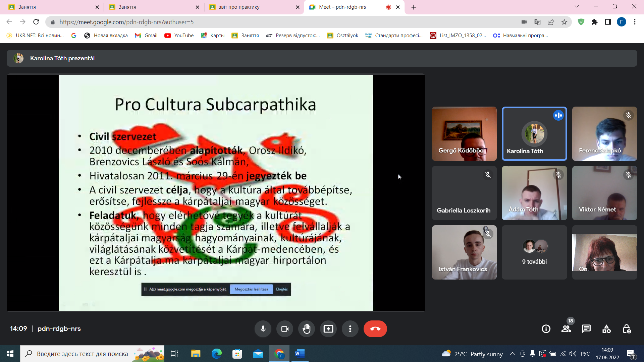Open the Activities shapes icon

pos(606,329)
